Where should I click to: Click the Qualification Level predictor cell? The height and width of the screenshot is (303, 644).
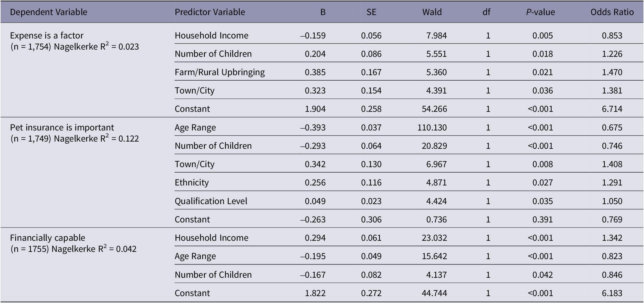point(211,201)
